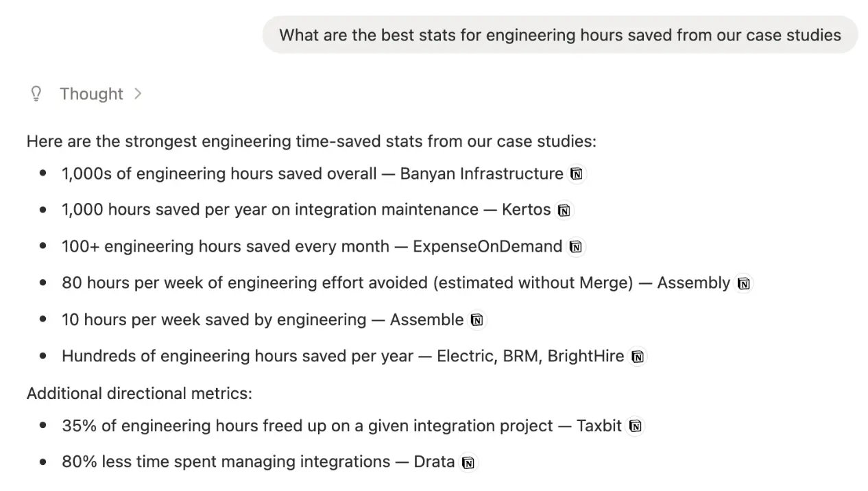Viewport: 868px width, 491px height.
Task: Click the Notion icon beside Assemble
Action: click(477, 320)
